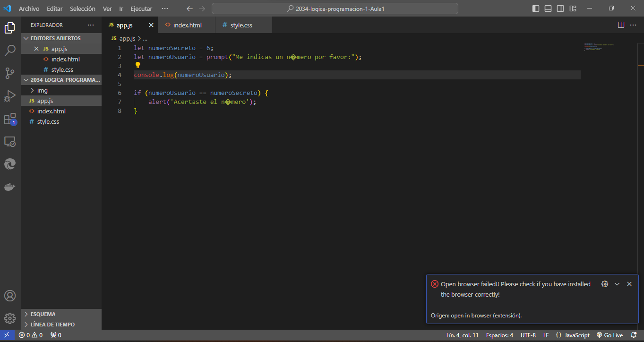
Task: Open the Ejecutar menu
Action: [142, 9]
